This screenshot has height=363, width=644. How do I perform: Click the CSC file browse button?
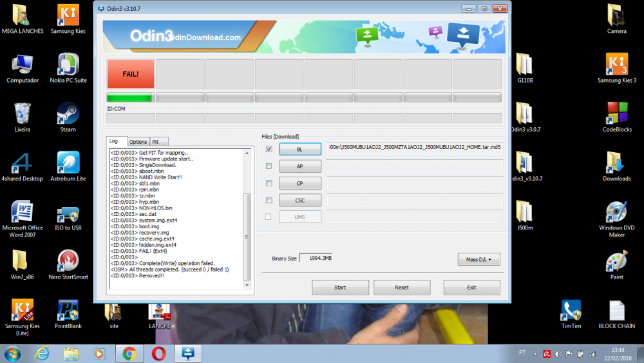[x=300, y=201]
